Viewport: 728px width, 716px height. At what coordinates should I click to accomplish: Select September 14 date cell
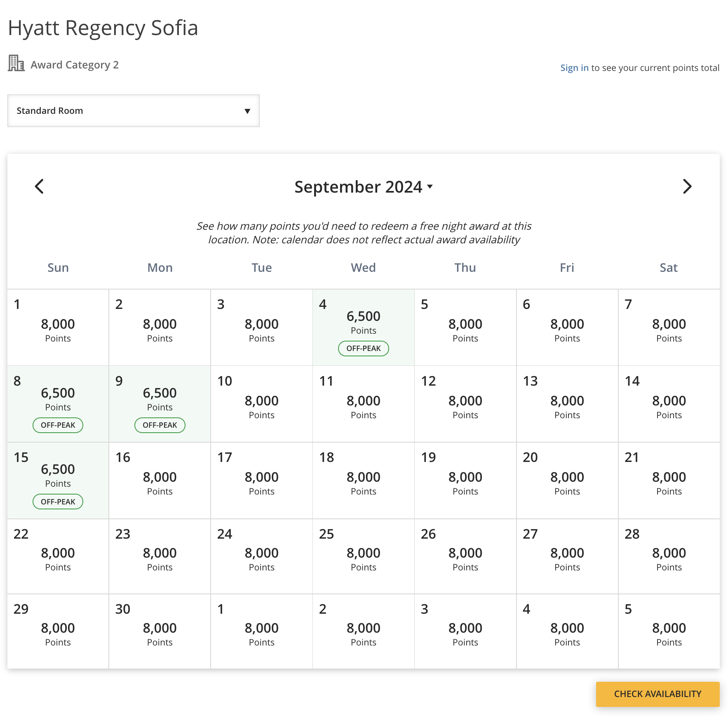pos(669,404)
